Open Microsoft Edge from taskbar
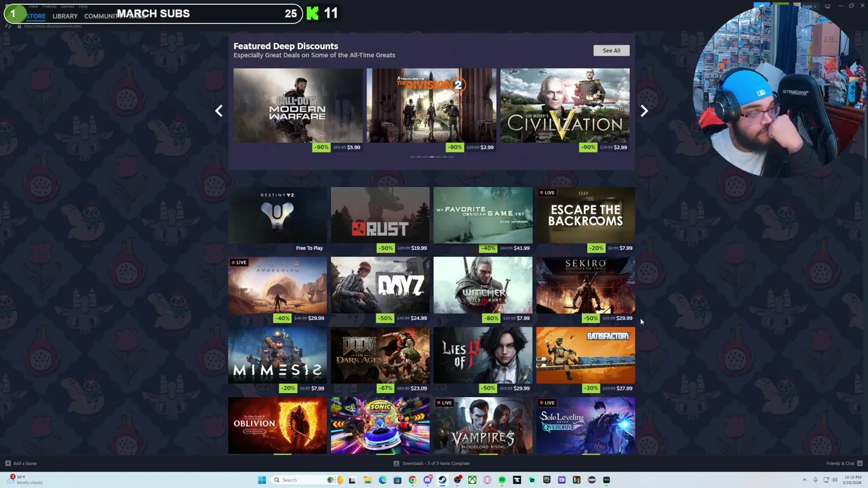 382,480
